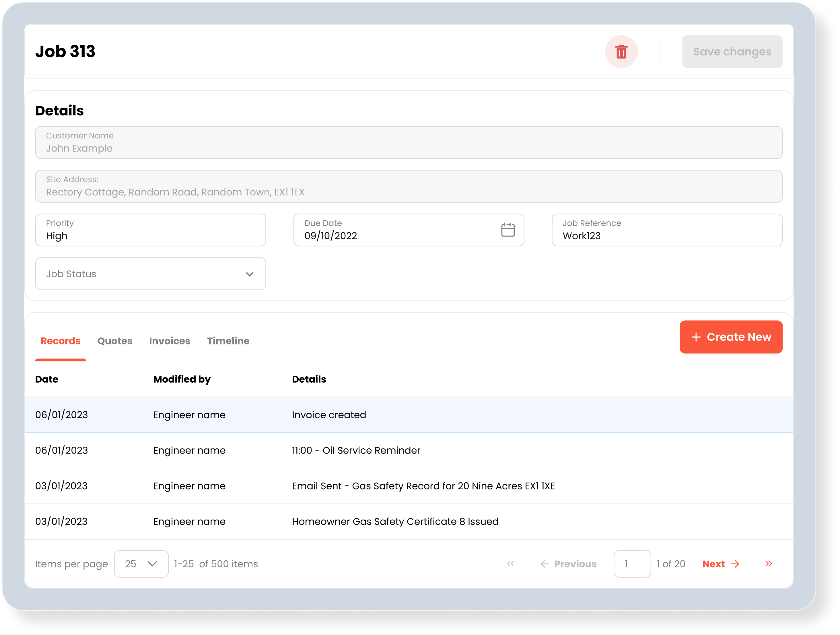840x635 pixels.
Task: Click the Next page link
Action: tap(720, 564)
